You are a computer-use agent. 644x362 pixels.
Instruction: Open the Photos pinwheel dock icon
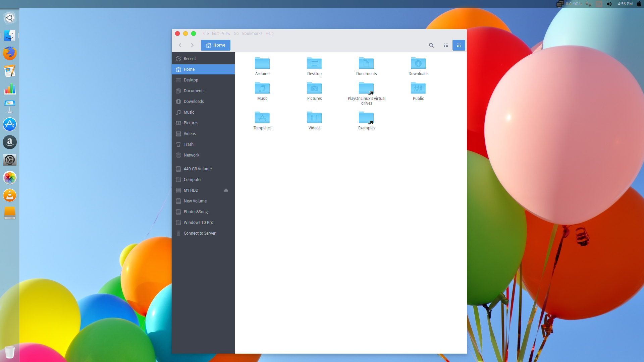point(10,178)
